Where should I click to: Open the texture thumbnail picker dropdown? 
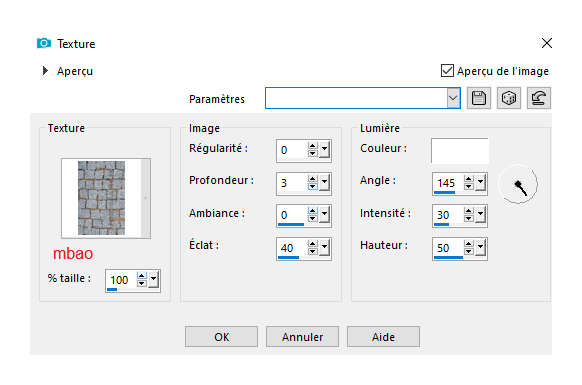point(146,198)
